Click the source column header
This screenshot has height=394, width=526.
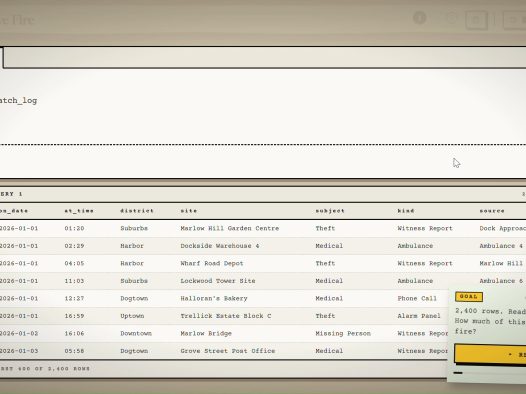point(492,211)
